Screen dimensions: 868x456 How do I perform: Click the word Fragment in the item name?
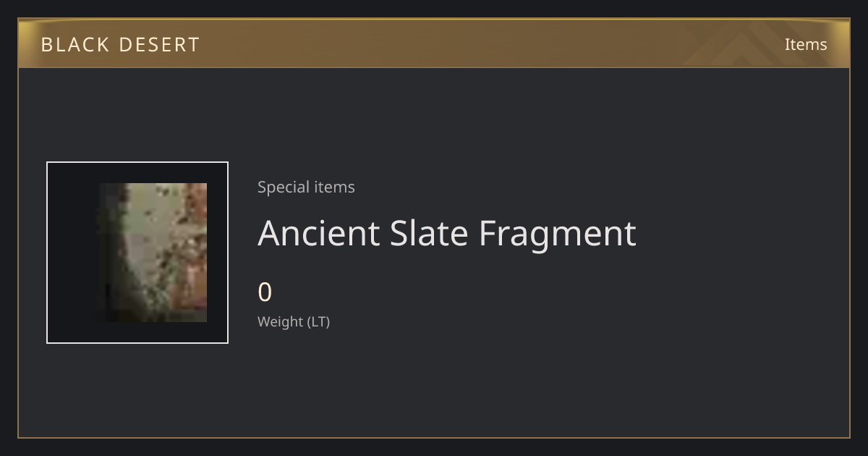558,234
